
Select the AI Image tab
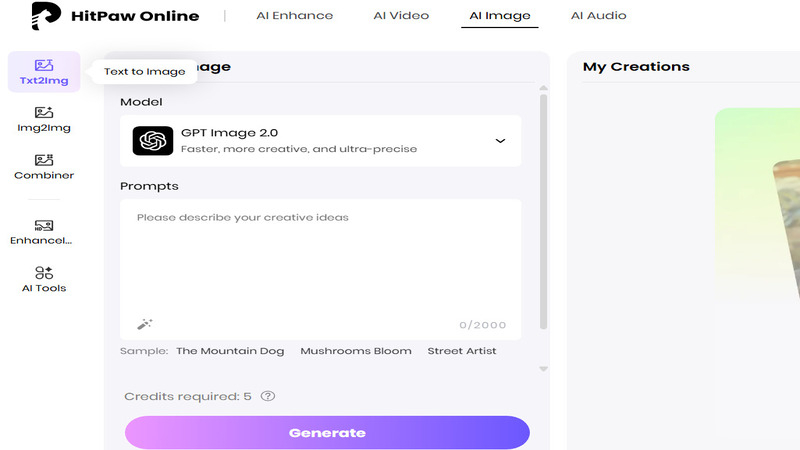tap(499, 16)
